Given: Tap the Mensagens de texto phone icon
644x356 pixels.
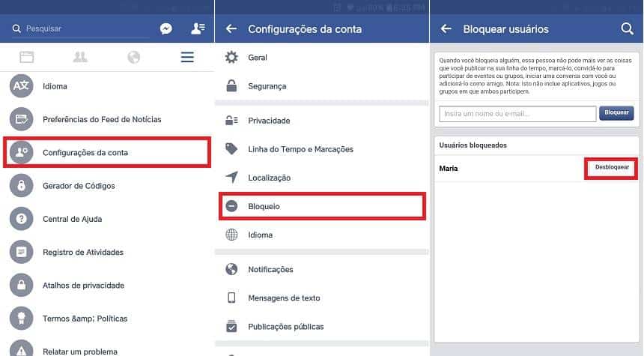Looking at the screenshot, I should click(x=231, y=298).
